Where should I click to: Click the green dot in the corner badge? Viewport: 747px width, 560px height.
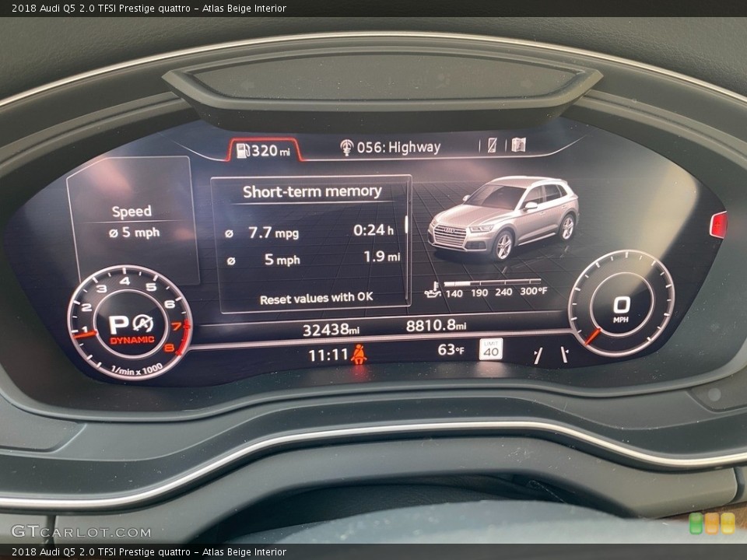696,523
